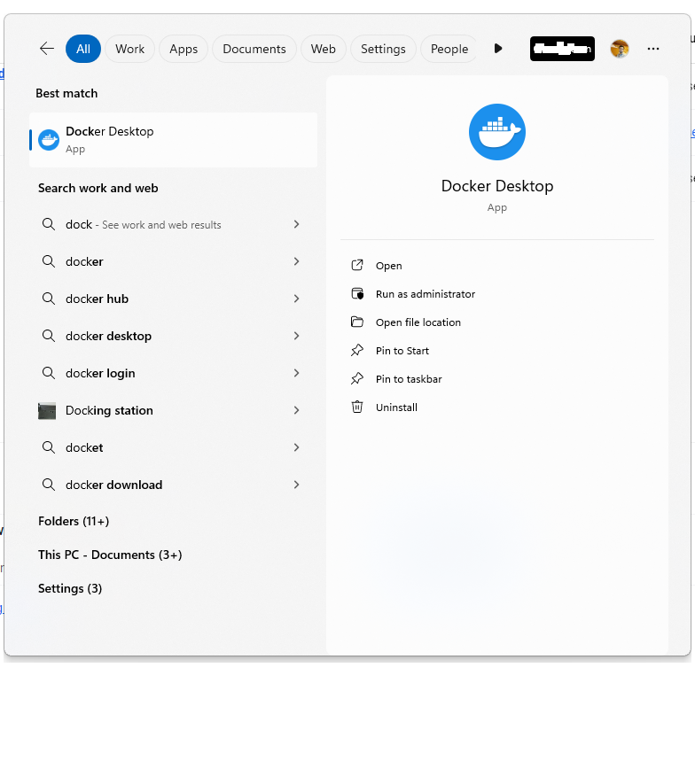695x784 pixels.
Task: Expand the 'docker login' suggestion chevron
Action: tap(296, 373)
